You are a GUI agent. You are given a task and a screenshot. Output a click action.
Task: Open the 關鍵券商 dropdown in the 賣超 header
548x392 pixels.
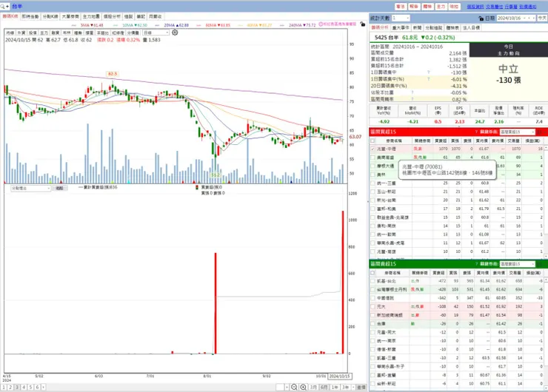[517, 264]
